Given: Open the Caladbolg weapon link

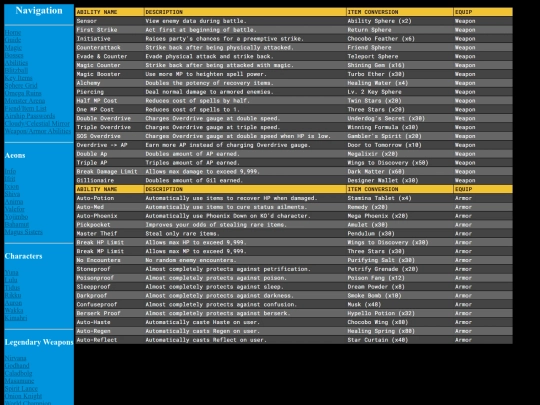Looking at the screenshot, I should [x=18, y=373].
